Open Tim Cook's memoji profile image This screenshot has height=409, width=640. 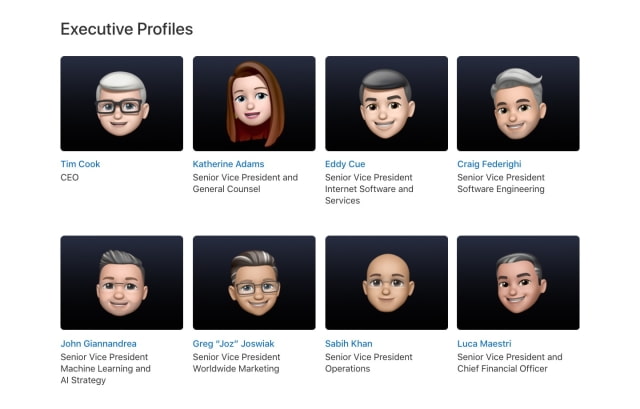click(122, 103)
